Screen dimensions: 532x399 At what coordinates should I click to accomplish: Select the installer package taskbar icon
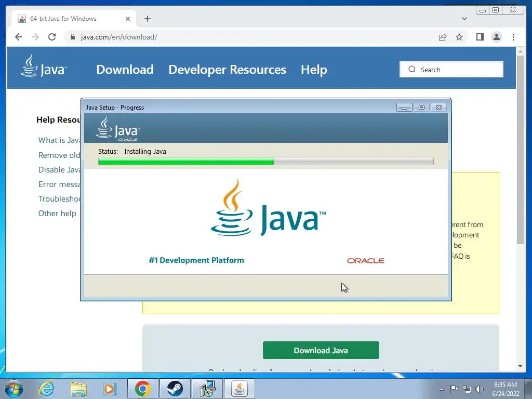[207, 389]
